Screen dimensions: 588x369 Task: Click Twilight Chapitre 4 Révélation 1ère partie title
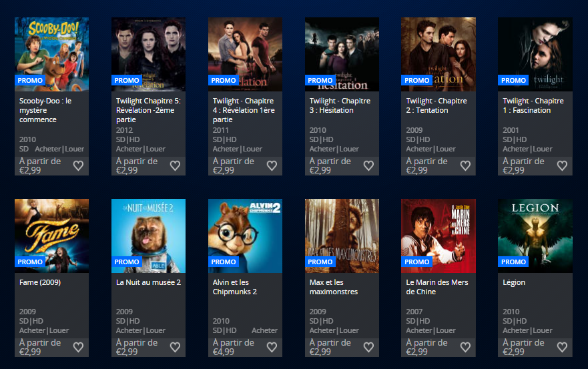[244, 110]
